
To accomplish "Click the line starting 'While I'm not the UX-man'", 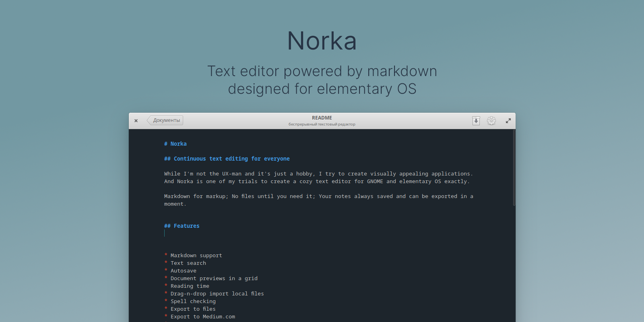I will click(x=318, y=174).
